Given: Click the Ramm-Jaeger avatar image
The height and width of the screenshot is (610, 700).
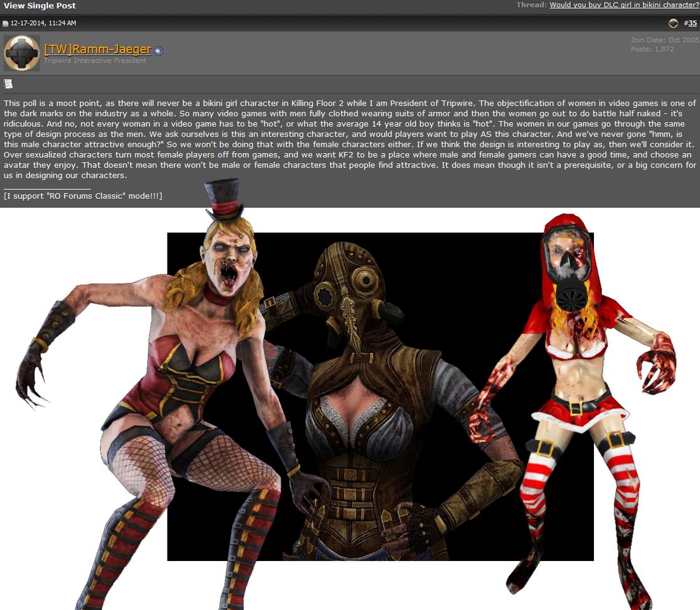Looking at the screenshot, I should [x=21, y=53].
